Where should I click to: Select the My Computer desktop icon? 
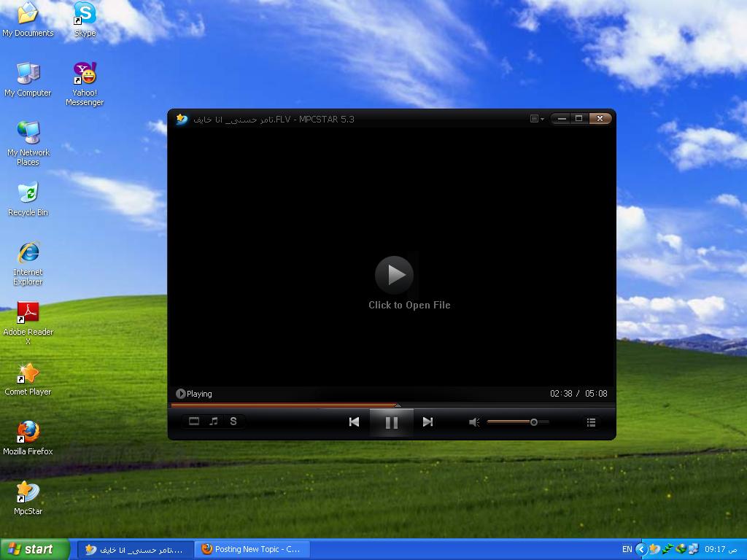(x=28, y=80)
